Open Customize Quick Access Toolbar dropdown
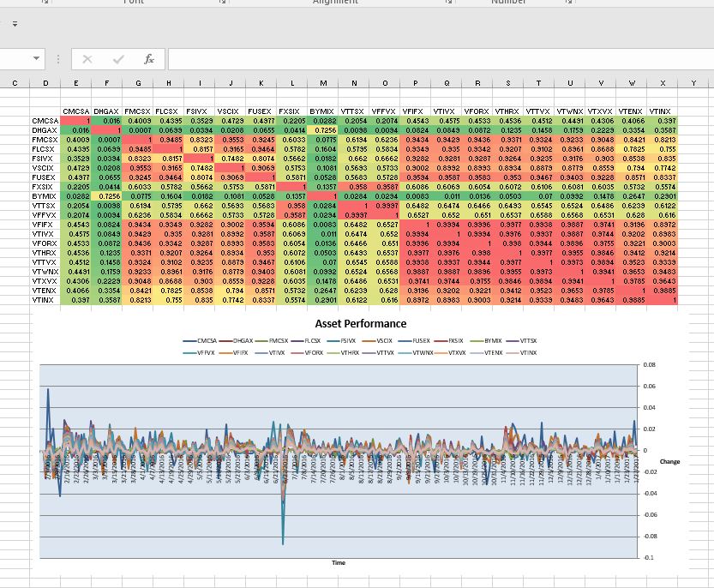This screenshot has height=588, width=714. [x=15, y=24]
